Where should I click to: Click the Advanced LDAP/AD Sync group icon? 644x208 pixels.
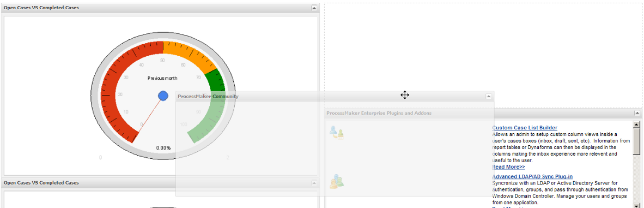336,181
